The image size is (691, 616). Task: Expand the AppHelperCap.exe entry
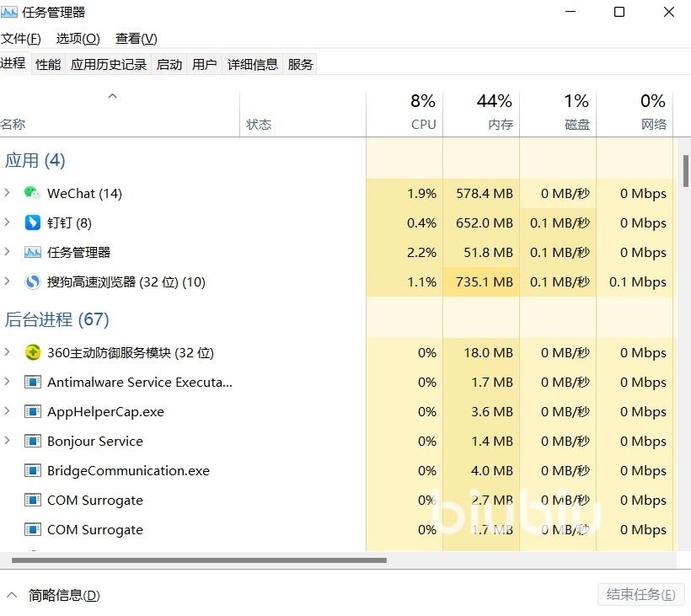click(x=8, y=411)
